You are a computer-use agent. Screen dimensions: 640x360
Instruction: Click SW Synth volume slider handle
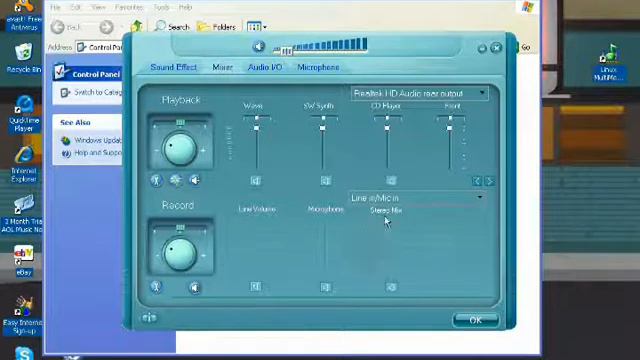[x=322, y=128]
